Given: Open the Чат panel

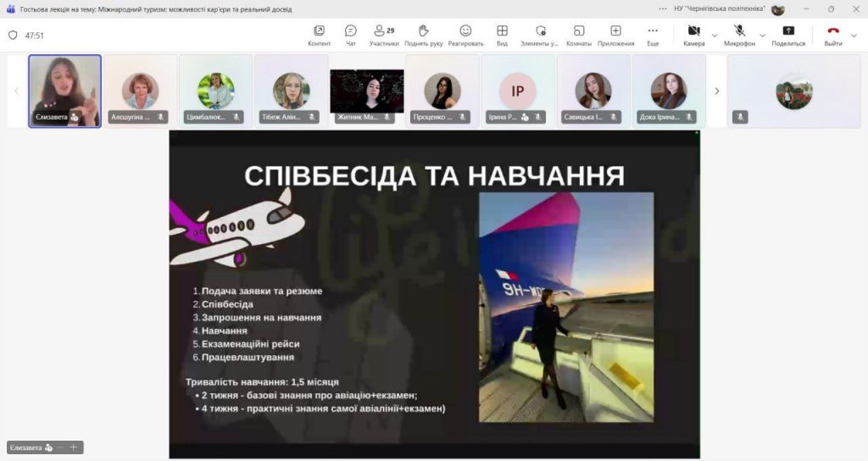Looking at the screenshot, I should pyautogui.click(x=350, y=35).
